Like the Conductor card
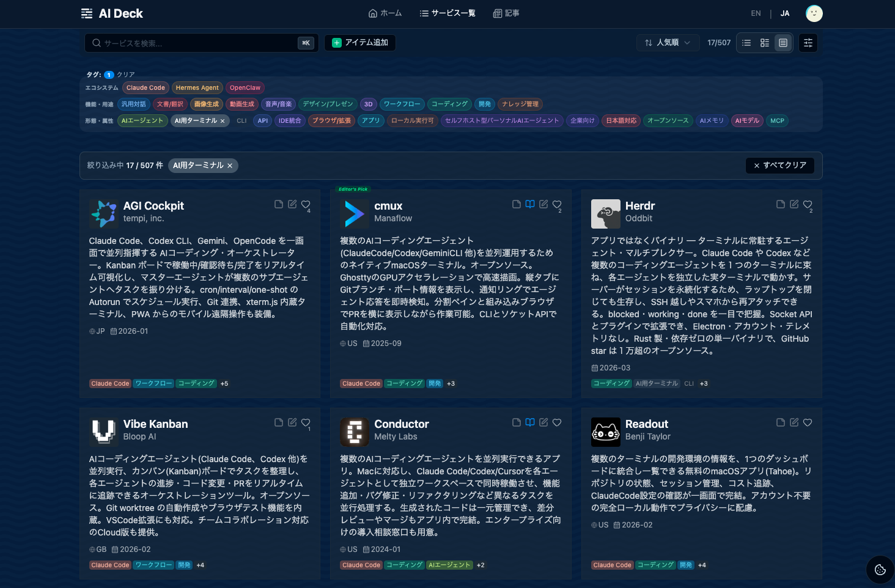Image resolution: width=895 pixels, height=588 pixels. (557, 423)
